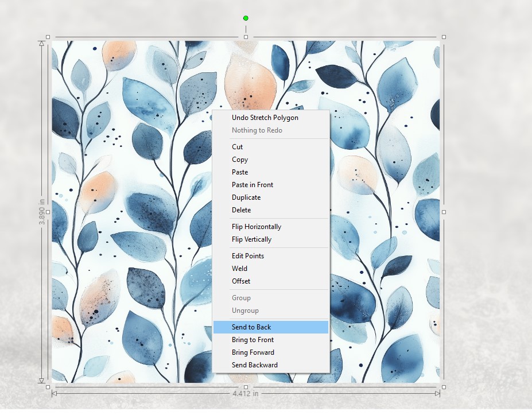Choose "Paste in Front" option
This screenshot has height=415, width=532.
click(x=253, y=185)
